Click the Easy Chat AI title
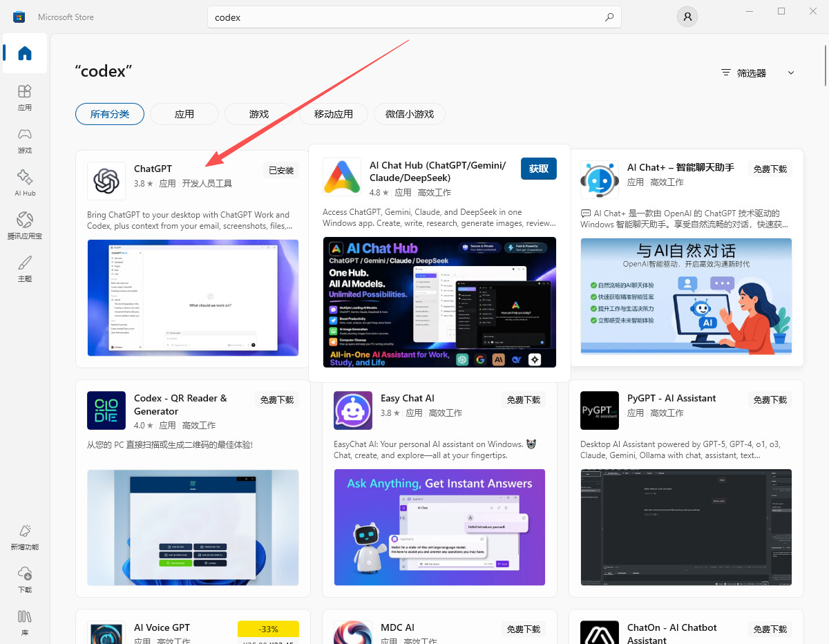Screen dimensions: 829x644 408,398
